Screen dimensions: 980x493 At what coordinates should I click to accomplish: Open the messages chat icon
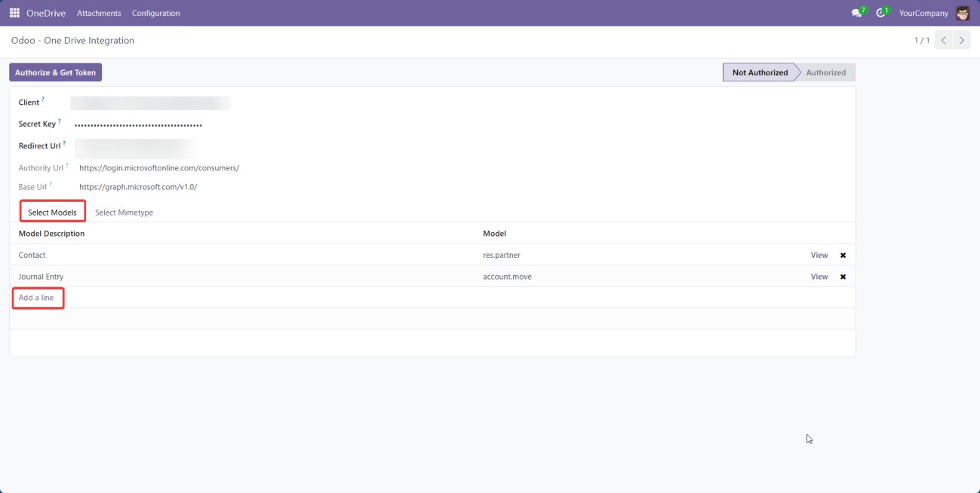pyautogui.click(x=856, y=13)
